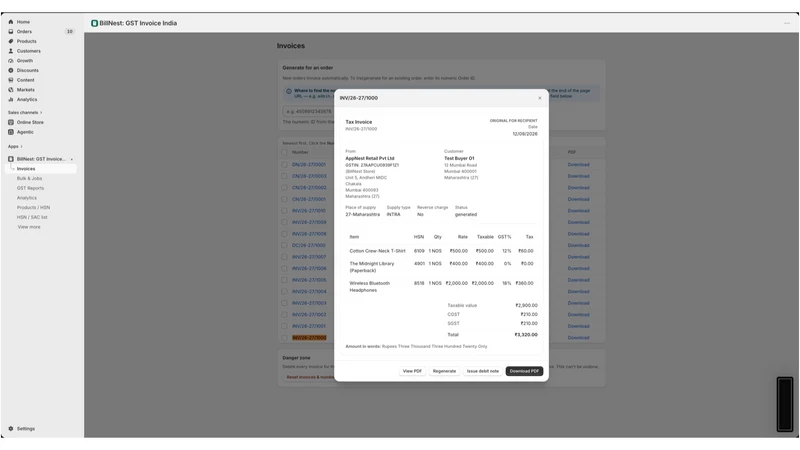Click the View PDF button

[x=412, y=371]
